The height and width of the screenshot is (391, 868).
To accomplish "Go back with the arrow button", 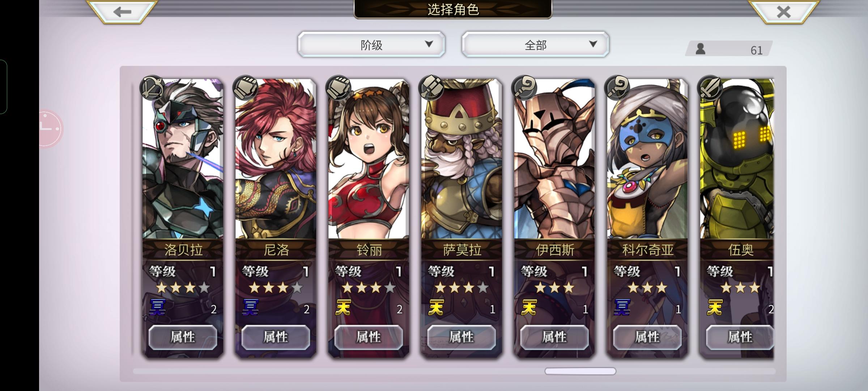I will click(122, 12).
